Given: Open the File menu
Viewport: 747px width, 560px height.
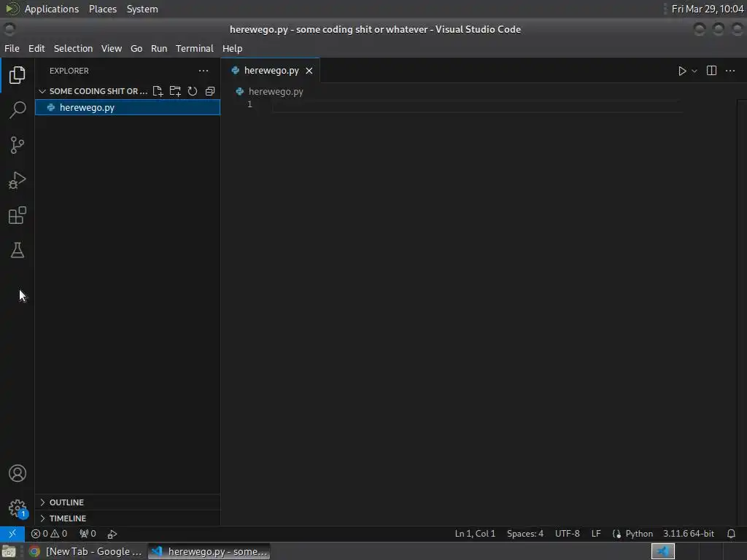Looking at the screenshot, I should click(12, 49).
